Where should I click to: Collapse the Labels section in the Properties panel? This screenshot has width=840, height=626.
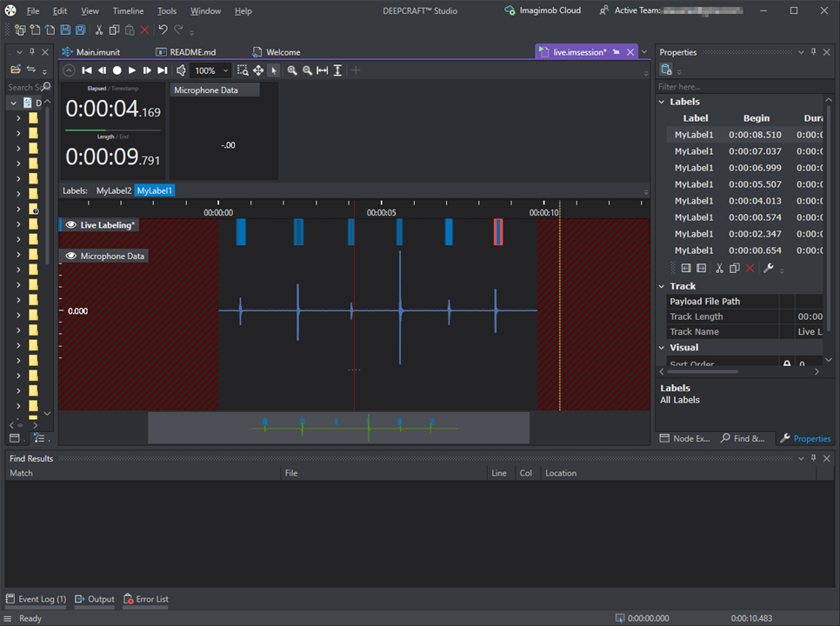tap(662, 102)
